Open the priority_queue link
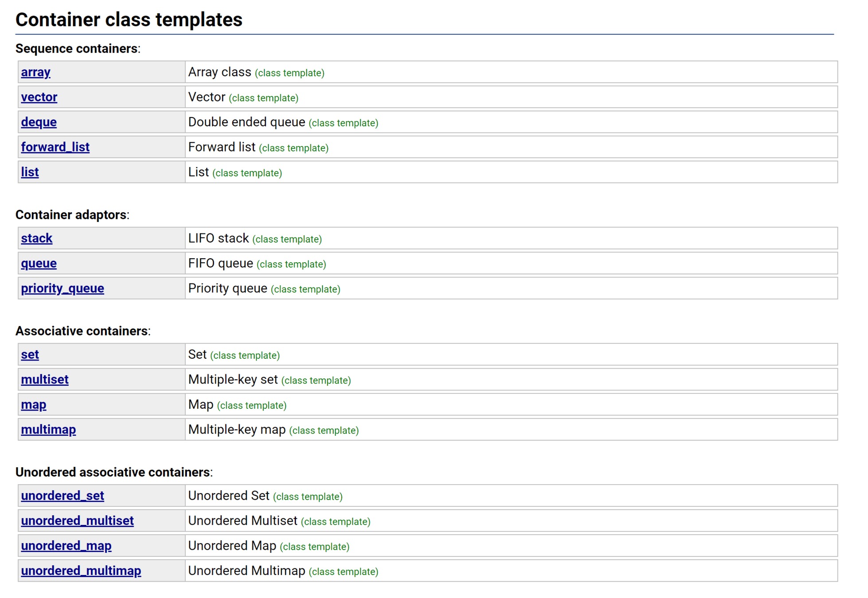Image resolution: width=868 pixels, height=598 pixels. (62, 288)
